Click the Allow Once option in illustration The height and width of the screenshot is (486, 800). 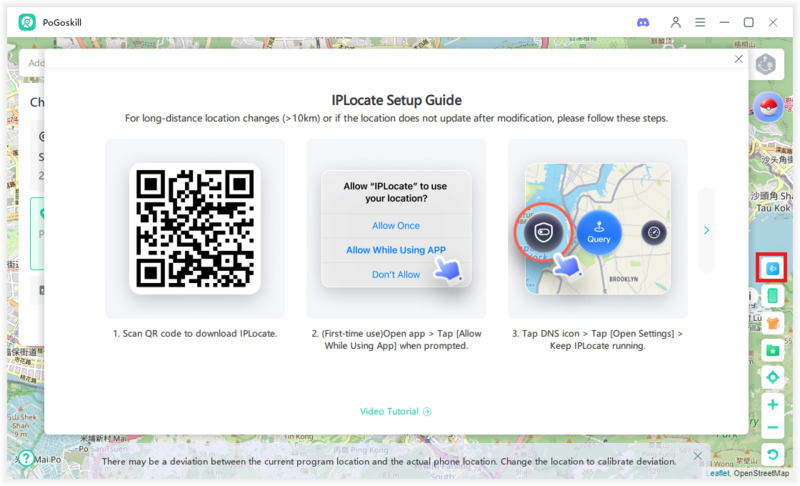[x=396, y=225]
